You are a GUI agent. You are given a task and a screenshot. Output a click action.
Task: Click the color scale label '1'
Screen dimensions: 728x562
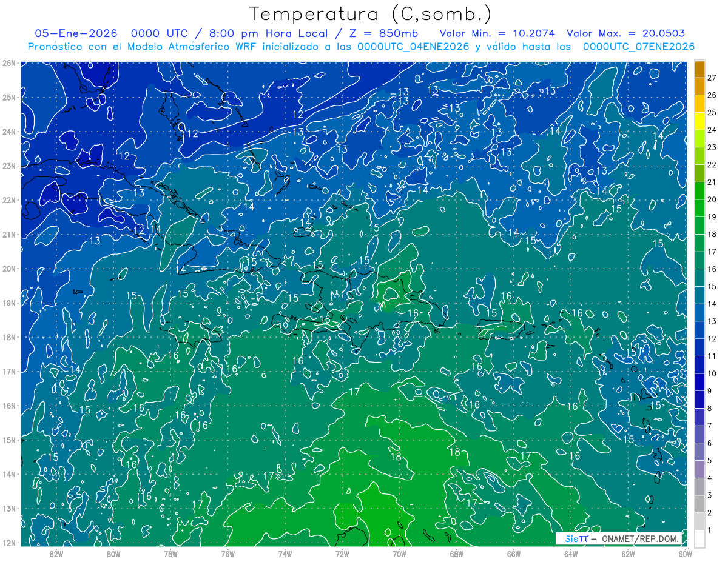click(x=709, y=530)
